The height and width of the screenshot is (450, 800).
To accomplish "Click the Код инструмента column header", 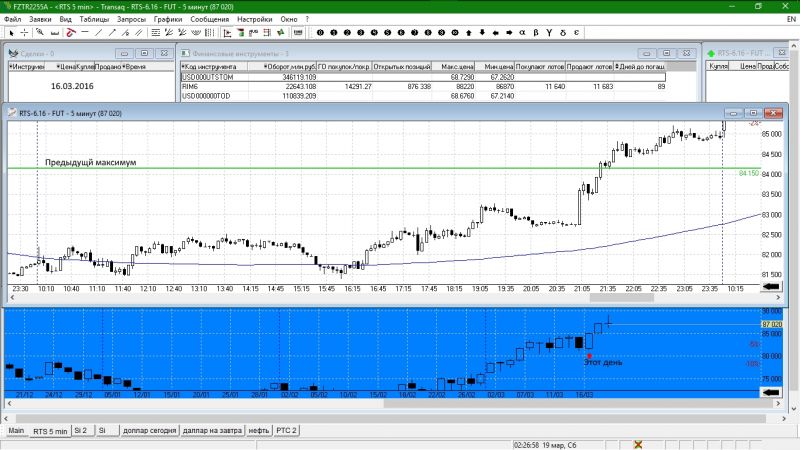I will point(214,66).
